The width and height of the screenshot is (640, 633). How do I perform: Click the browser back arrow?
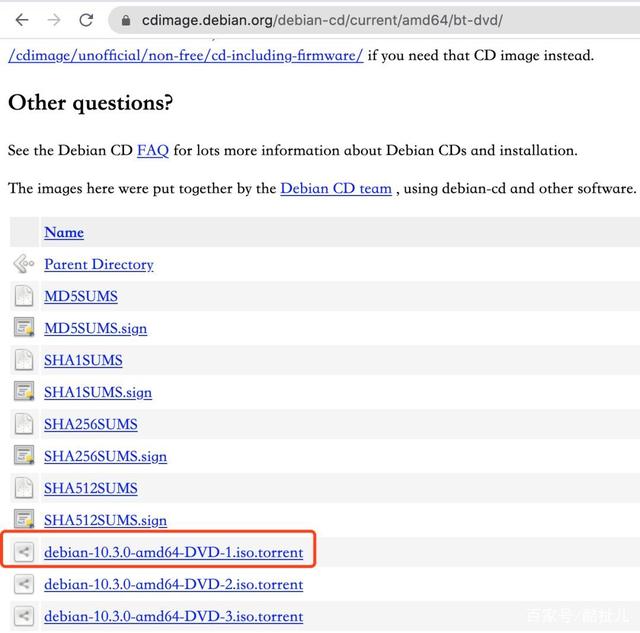point(22,20)
